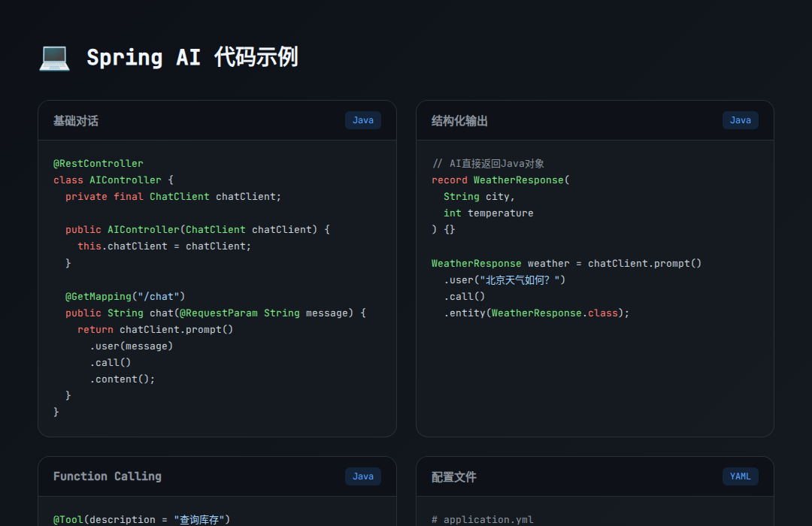Click the 基础对话 card title
Image resolution: width=812 pixels, height=526 pixels.
tap(76, 121)
